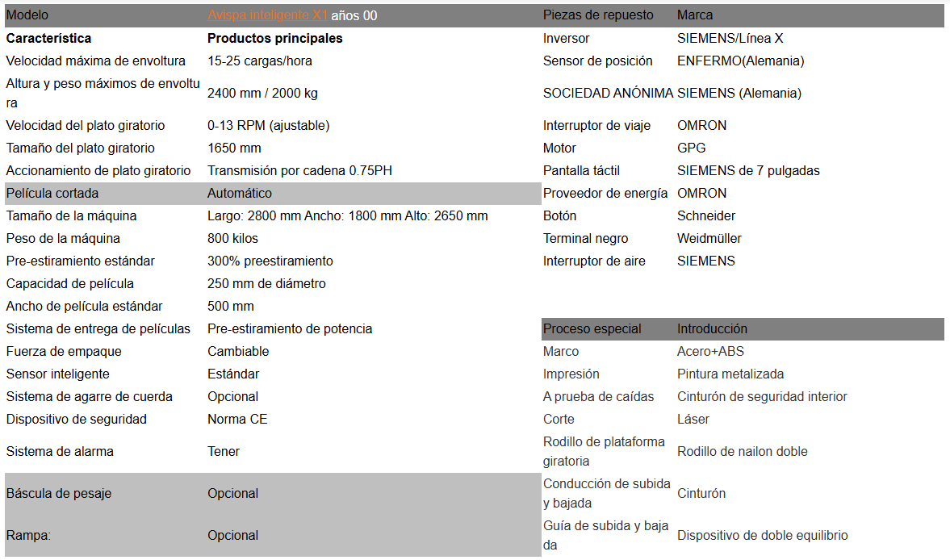Image resolution: width=950 pixels, height=560 pixels.
Task: Click the Schneider brand cell
Action: (x=705, y=215)
